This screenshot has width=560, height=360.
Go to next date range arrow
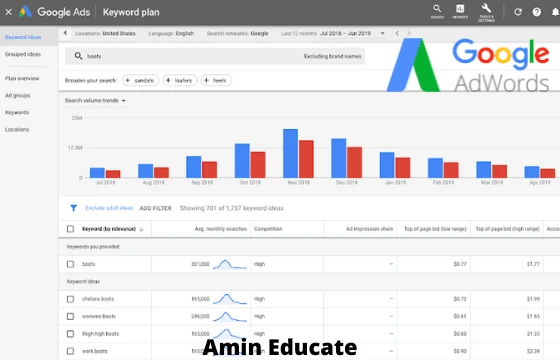coord(409,33)
